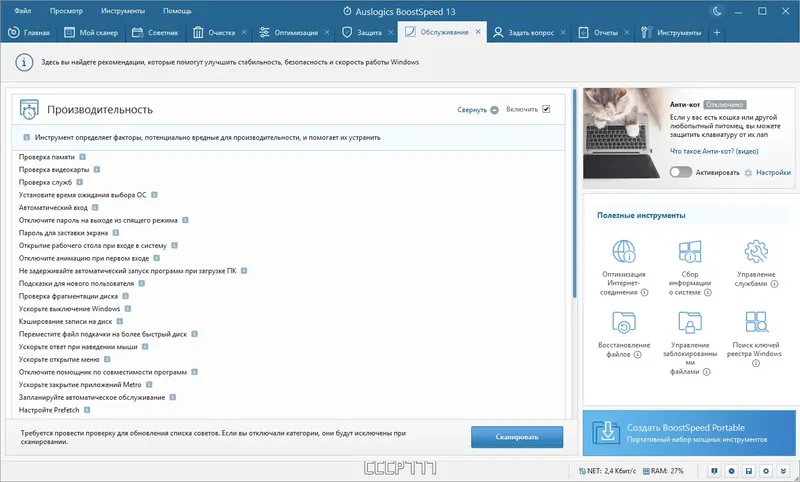Click the recommendations list vertical scrollbar
Screen dimensions: 800x482
coord(574,194)
